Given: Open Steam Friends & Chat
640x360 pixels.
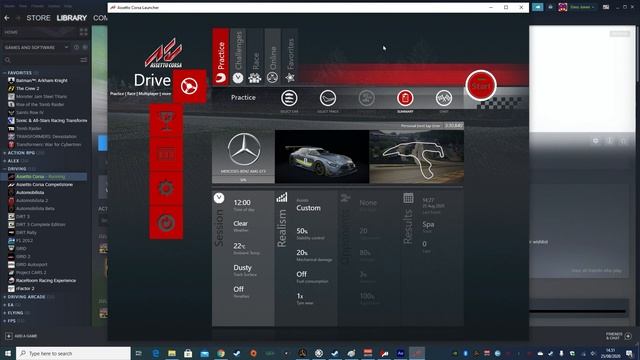Looking at the screenshot, I should click(x=619, y=336).
